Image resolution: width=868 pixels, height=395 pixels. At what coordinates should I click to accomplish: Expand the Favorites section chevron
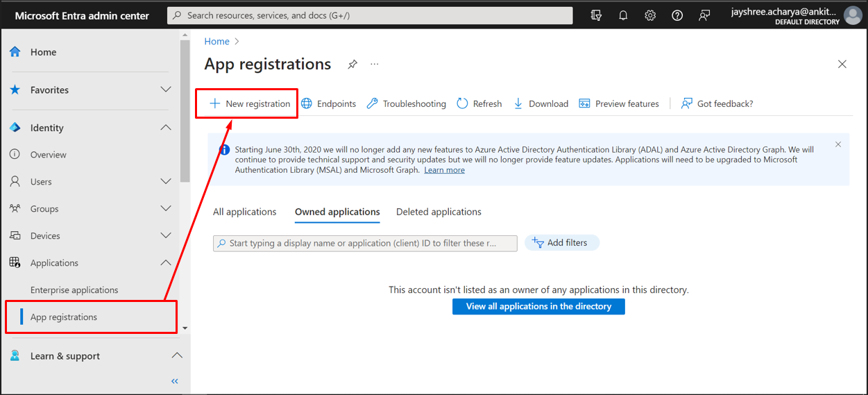166,90
